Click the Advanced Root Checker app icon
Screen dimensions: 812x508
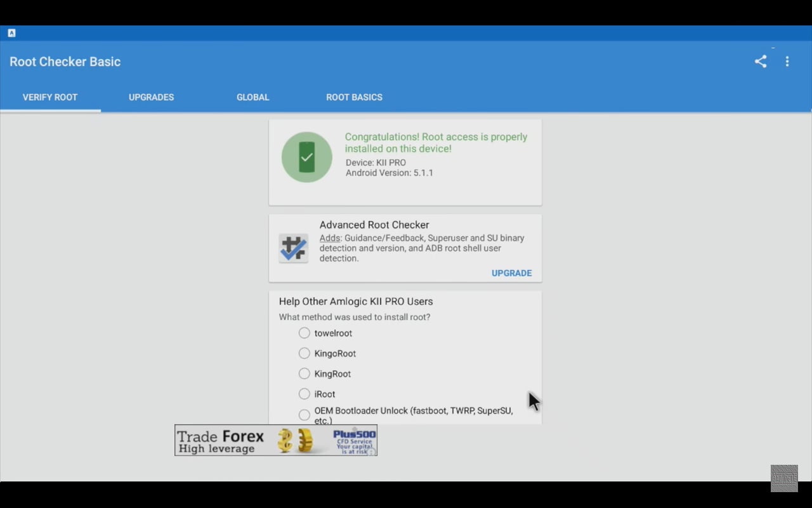pos(293,248)
